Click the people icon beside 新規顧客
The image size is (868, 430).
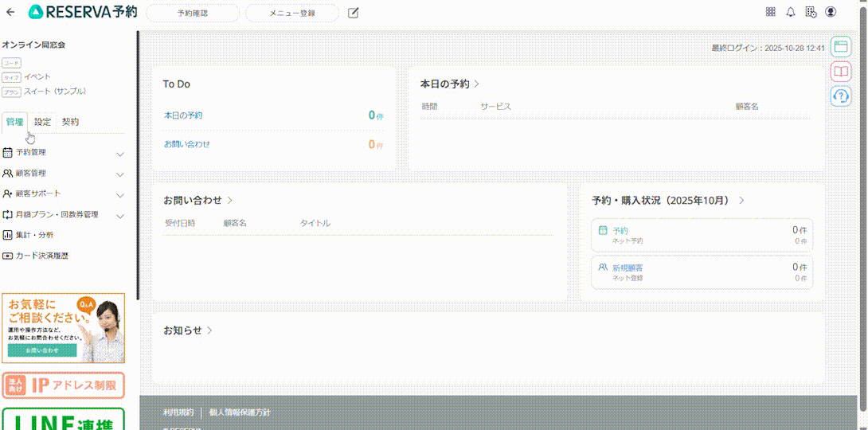(x=603, y=267)
